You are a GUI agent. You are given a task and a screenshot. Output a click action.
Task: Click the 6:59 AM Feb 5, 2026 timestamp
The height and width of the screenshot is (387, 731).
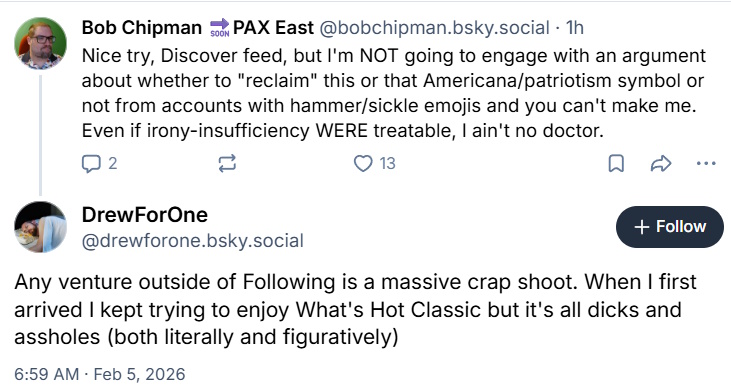(100, 374)
